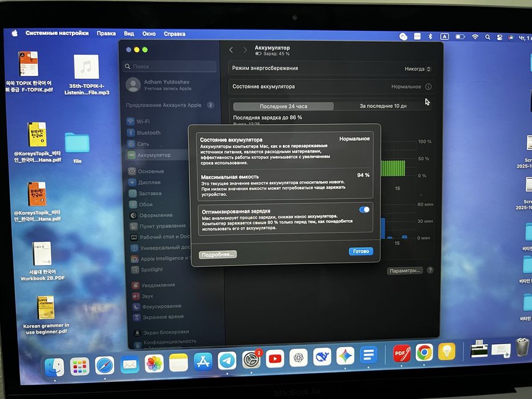
Task: Select Korean grammer in use beginner.pdf
Action: (x=46, y=315)
